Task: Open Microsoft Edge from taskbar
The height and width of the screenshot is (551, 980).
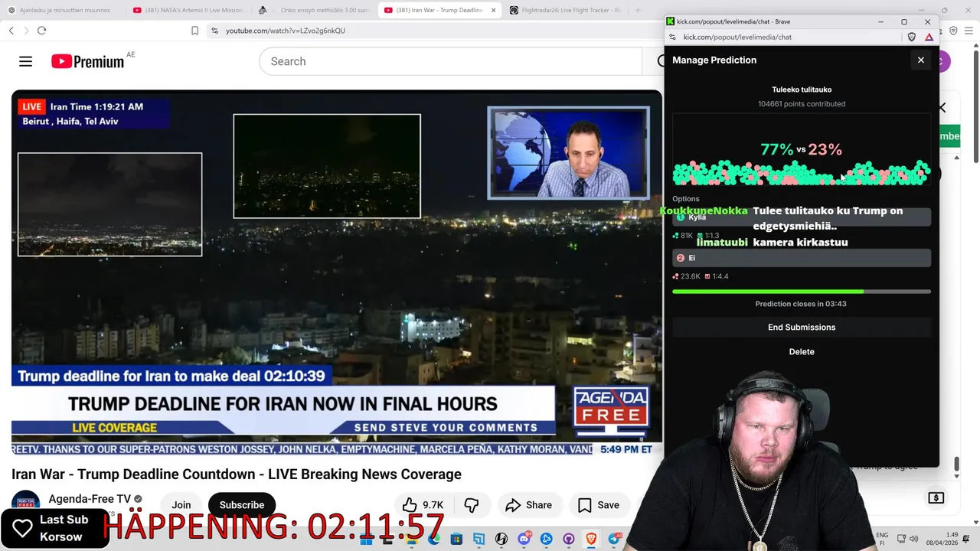Action: [x=434, y=540]
